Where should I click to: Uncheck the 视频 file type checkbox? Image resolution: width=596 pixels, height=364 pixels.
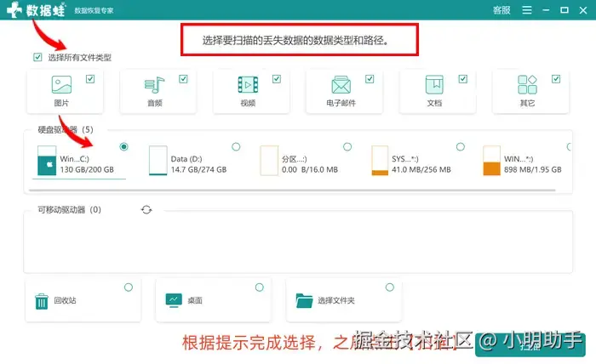[277, 79]
